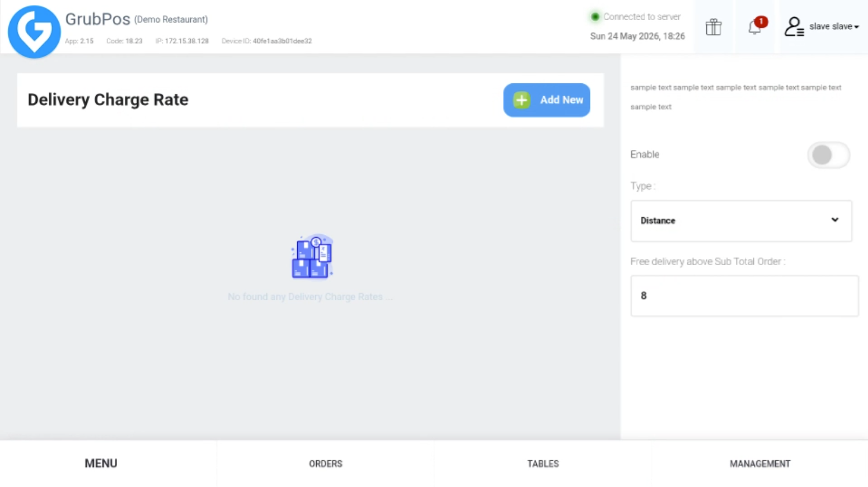The width and height of the screenshot is (868, 487).
Task: Click the IP address 172.15.38.128
Action: coord(186,41)
